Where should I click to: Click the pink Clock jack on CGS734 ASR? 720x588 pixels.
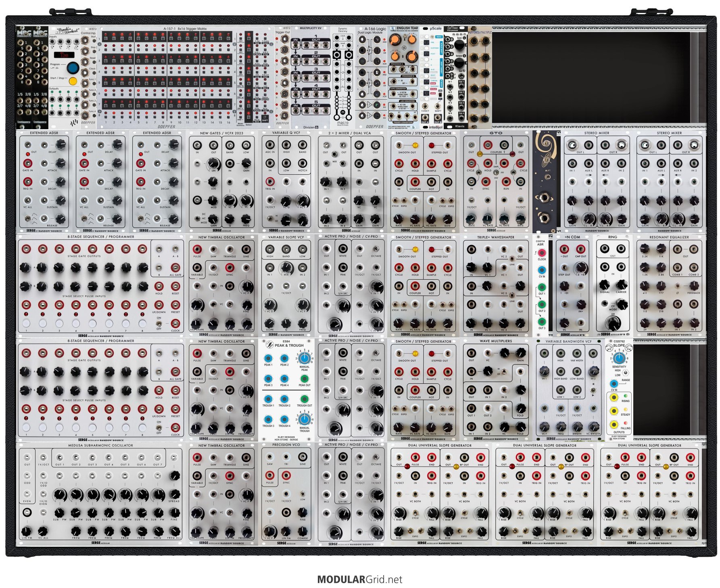coord(542,253)
